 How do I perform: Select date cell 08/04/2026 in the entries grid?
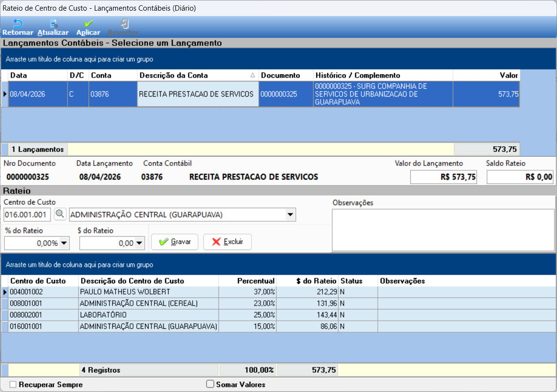(x=38, y=94)
